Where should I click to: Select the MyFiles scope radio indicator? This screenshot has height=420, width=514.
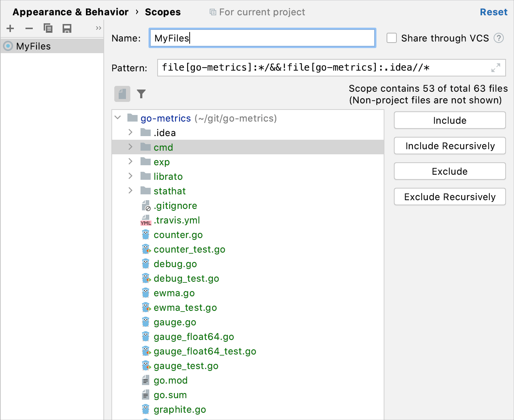tap(8, 46)
